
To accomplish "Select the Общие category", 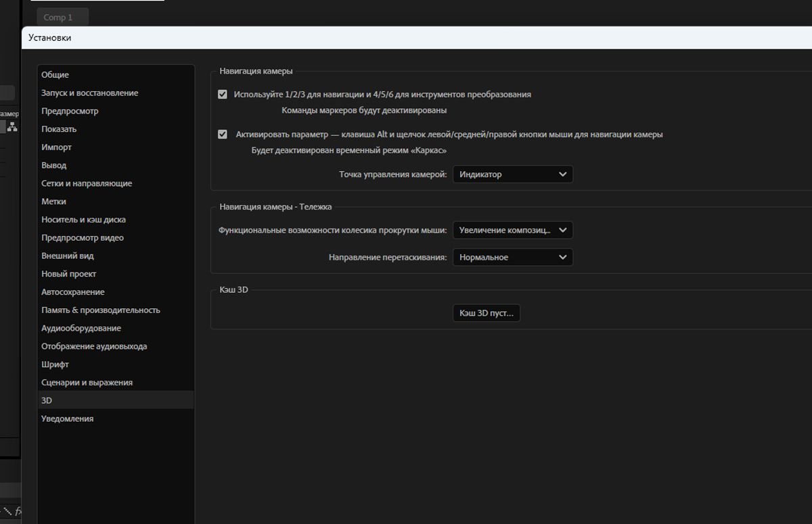I will 116,75.
